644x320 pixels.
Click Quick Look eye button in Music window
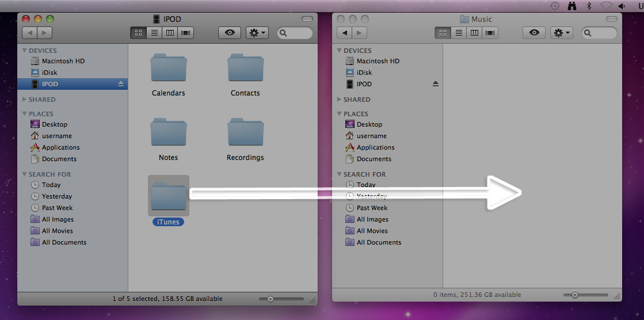(534, 33)
